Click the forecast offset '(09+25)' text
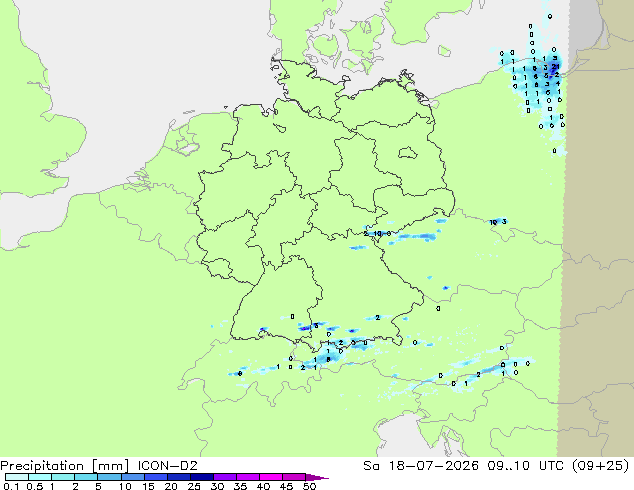 (600, 466)
